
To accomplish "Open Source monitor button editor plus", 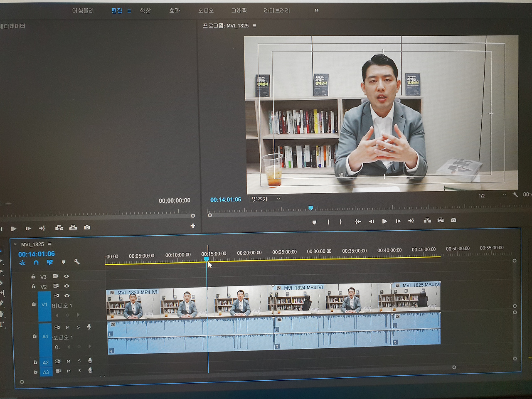I will (x=193, y=226).
